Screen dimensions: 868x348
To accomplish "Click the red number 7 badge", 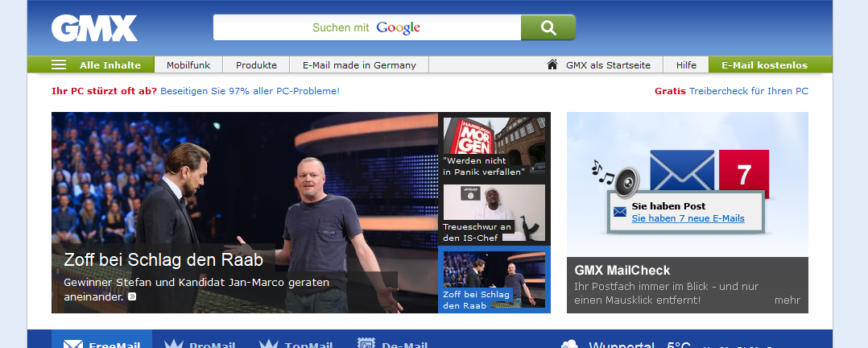I will (x=744, y=174).
